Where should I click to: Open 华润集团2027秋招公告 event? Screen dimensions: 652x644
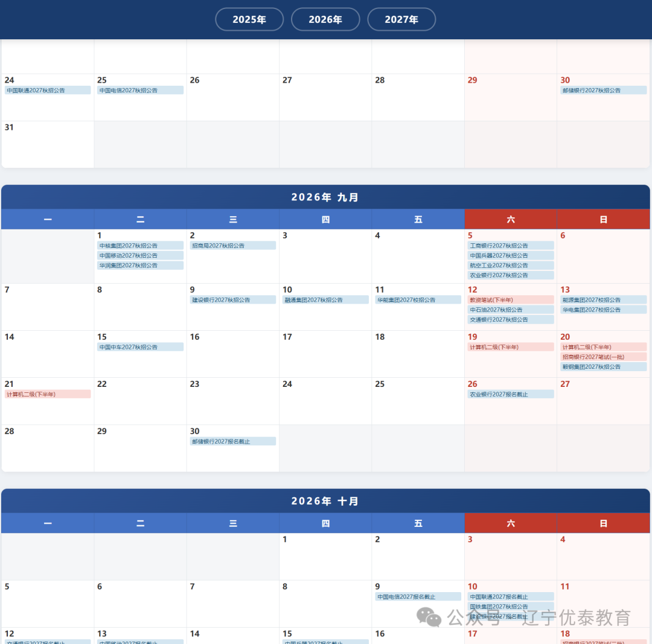pyautogui.click(x=141, y=265)
